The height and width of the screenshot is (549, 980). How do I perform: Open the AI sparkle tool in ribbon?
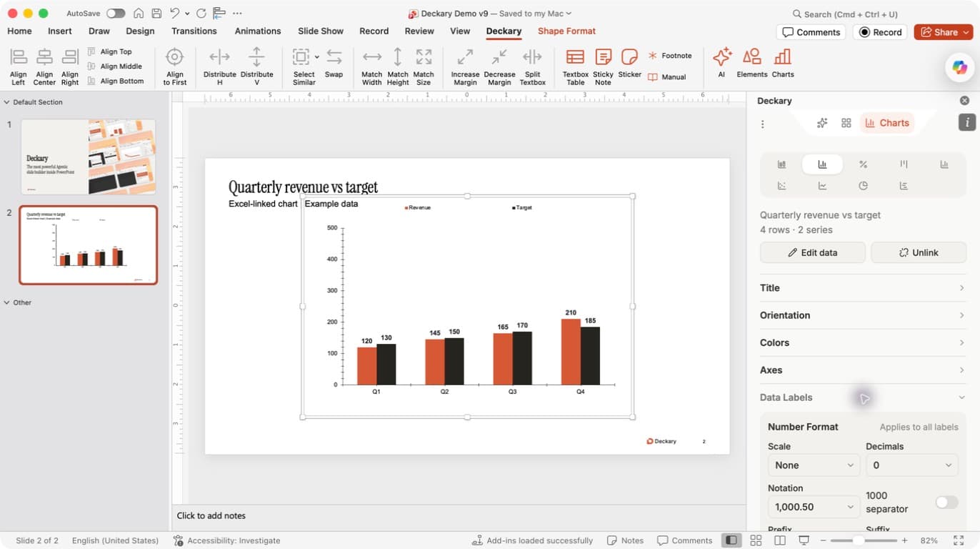click(721, 57)
